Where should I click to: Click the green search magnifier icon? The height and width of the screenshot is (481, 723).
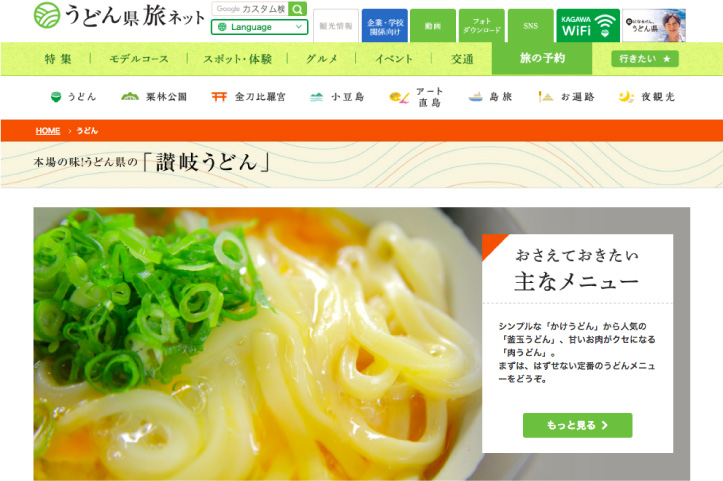pos(297,9)
